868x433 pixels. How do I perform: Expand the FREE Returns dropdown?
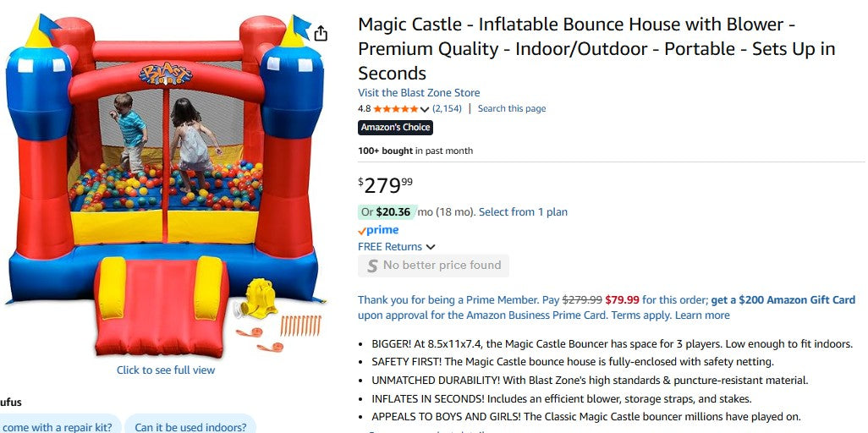point(431,247)
